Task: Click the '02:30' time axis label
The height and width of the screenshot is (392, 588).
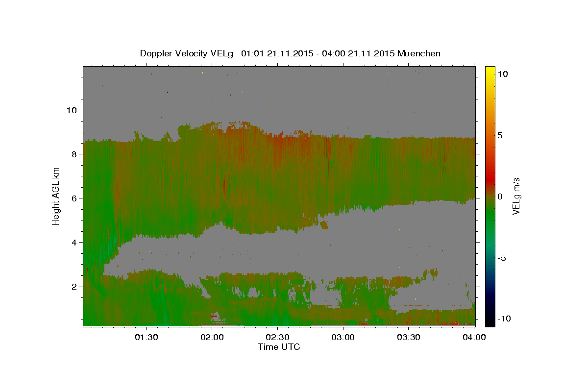Action: point(278,337)
